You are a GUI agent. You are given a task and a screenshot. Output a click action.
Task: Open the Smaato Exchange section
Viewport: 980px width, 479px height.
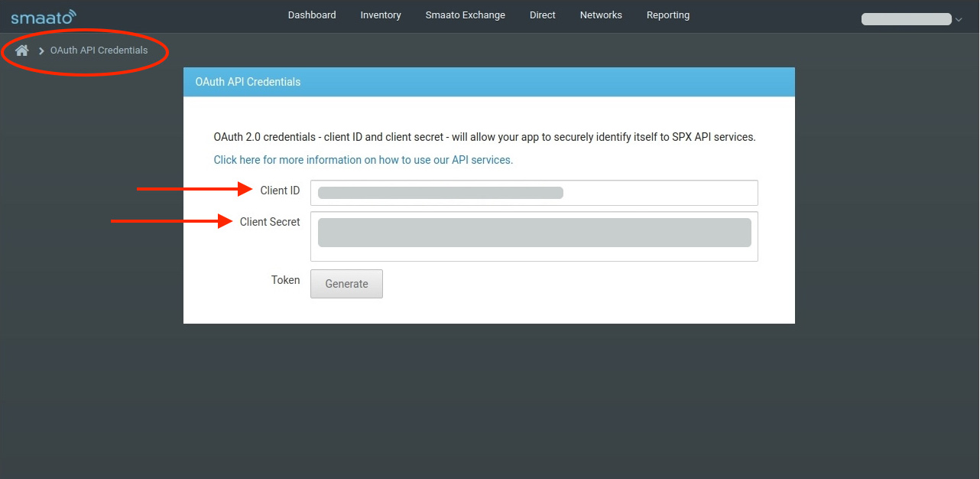465,15
